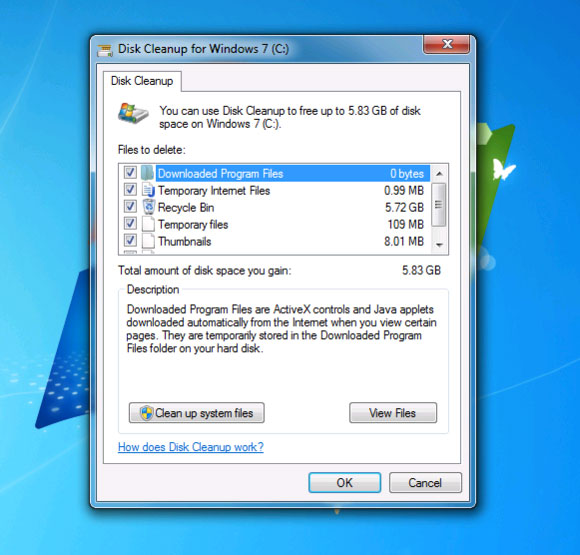Image resolution: width=580 pixels, height=555 pixels.
Task: Click the list scroll up arrow
Action: (439, 173)
